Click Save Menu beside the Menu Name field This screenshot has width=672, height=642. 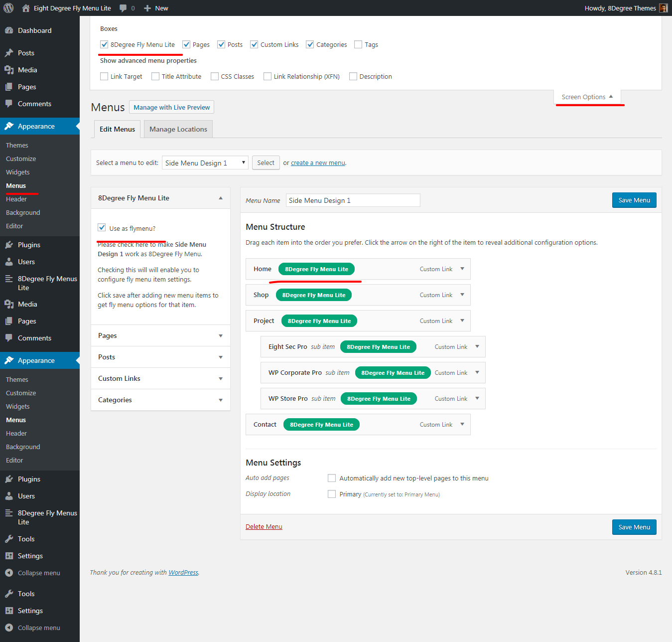(x=634, y=200)
